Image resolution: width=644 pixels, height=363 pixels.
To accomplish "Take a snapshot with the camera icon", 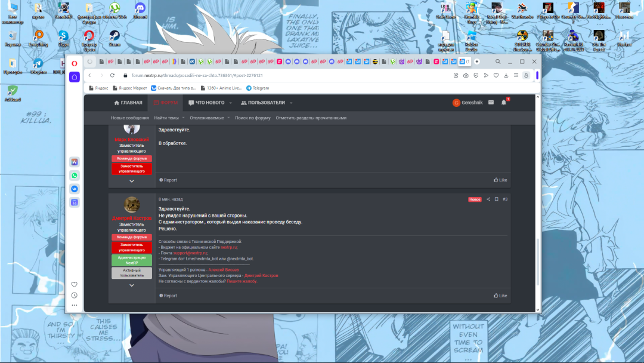I will pyautogui.click(x=466, y=76).
